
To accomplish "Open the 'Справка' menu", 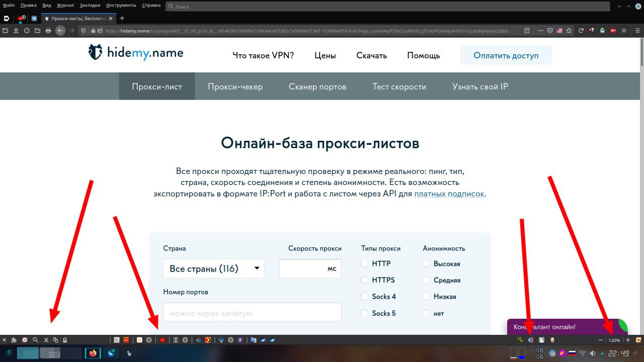I will [151, 5].
